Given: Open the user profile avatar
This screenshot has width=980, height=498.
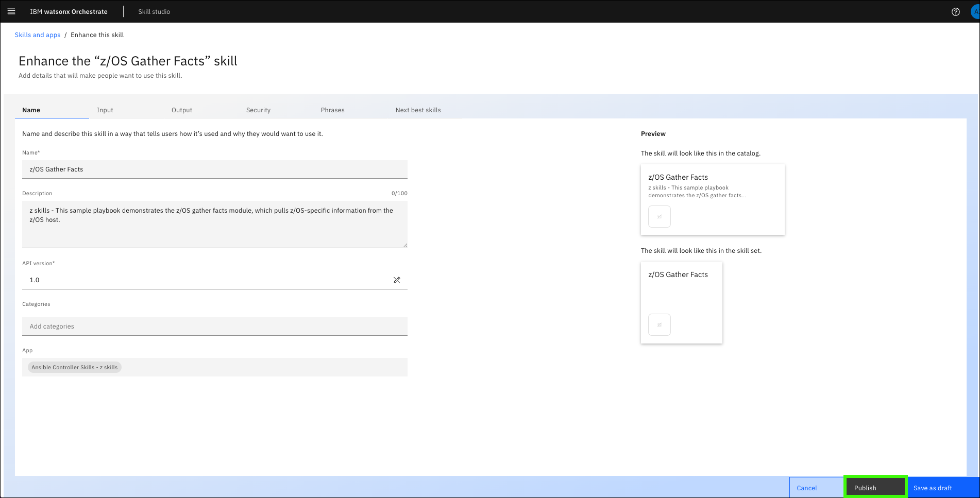Looking at the screenshot, I should (x=975, y=12).
